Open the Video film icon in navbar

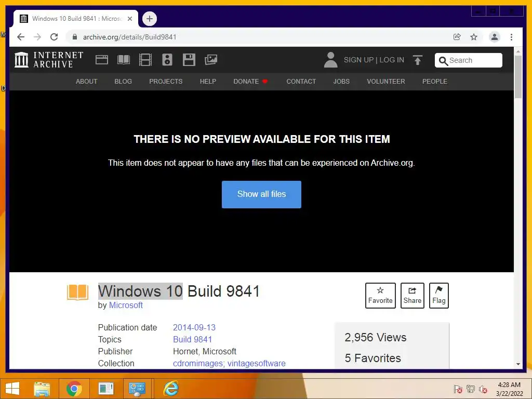(x=145, y=60)
